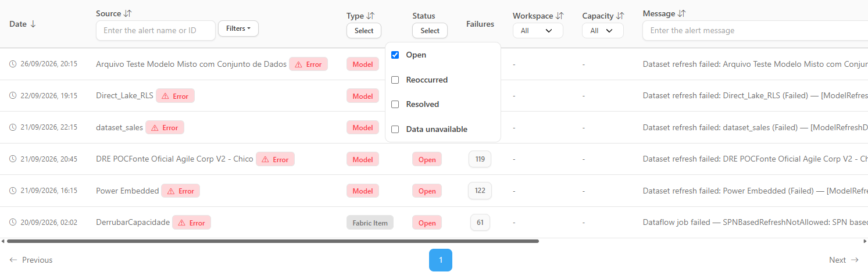Sort by Date descending arrow icon

(x=33, y=24)
